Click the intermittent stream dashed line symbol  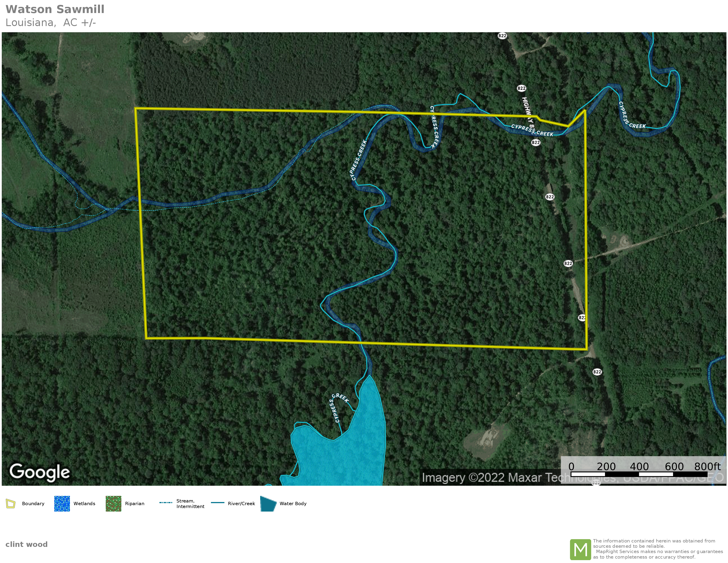pyautogui.click(x=166, y=503)
